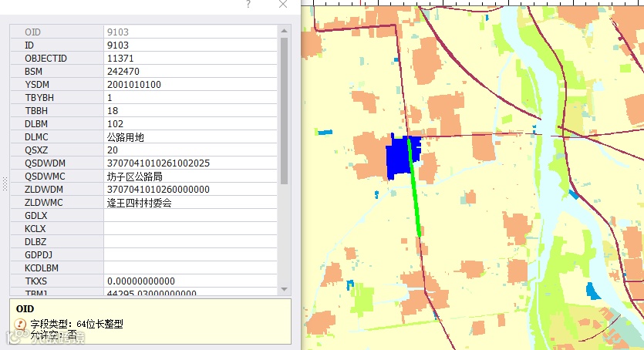This screenshot has width=644, height=350.
Task: Click the QSDWMC value 坊子区公路局
Action: (x=135, y=177)
